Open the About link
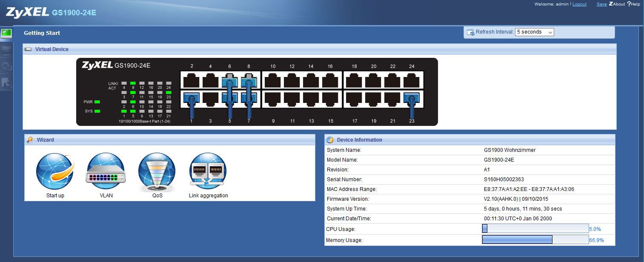The height and width of the screenshot is (262, 644). pyautogui.click(x=617, y=4)
